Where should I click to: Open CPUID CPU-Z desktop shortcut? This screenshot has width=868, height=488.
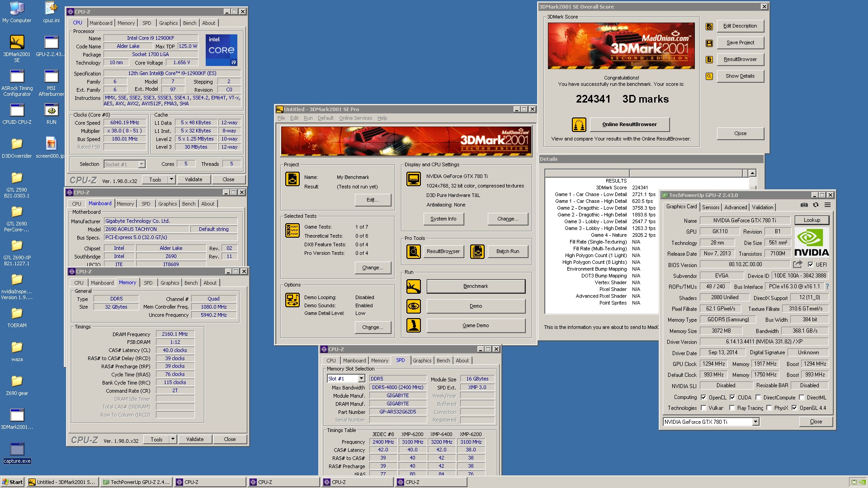tap(17, 114)
